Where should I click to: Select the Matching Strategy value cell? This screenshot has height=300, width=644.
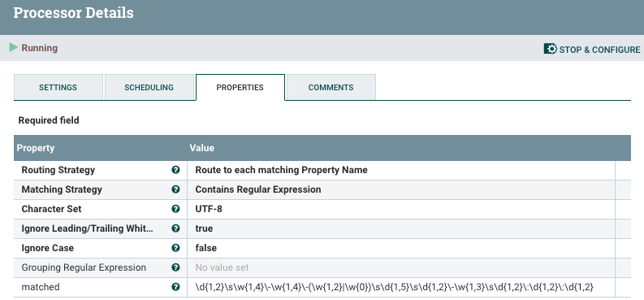point(401,189)
